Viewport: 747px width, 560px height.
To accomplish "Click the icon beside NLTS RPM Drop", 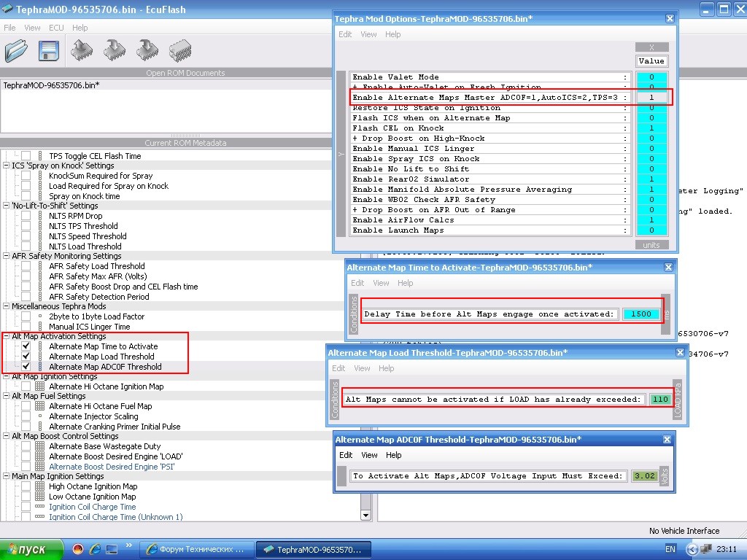I will click(40, 216).
